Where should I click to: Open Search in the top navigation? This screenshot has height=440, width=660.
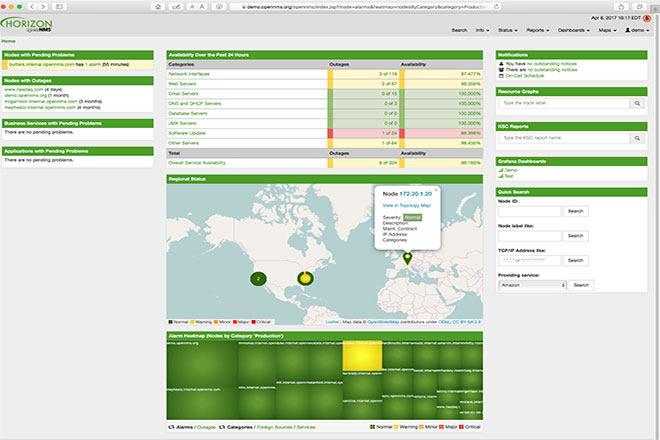tap(459, 30)
